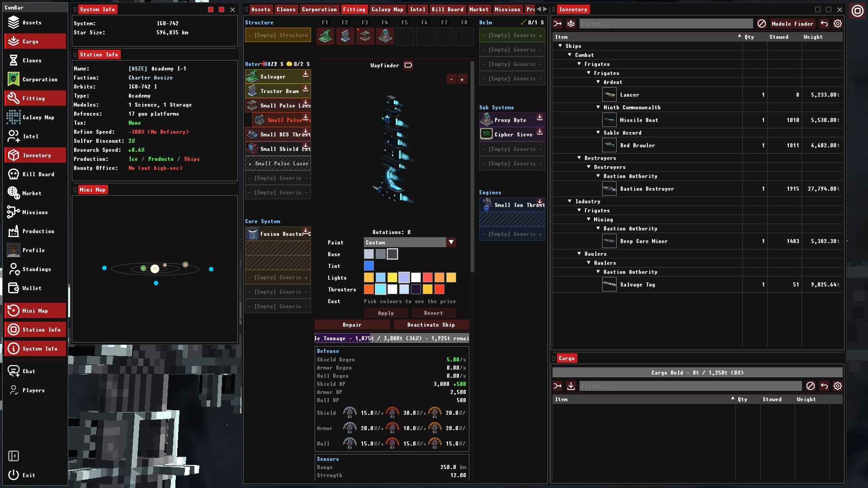Toggle the System Info panel in ComBar
868x488 pixels.
(x=35, y=348)
